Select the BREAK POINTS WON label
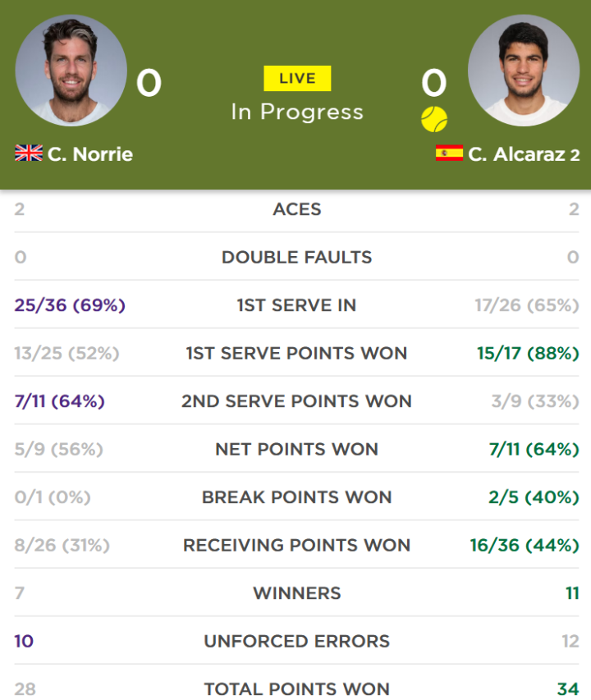Screen dimensions: 591x700 (297, 497)
